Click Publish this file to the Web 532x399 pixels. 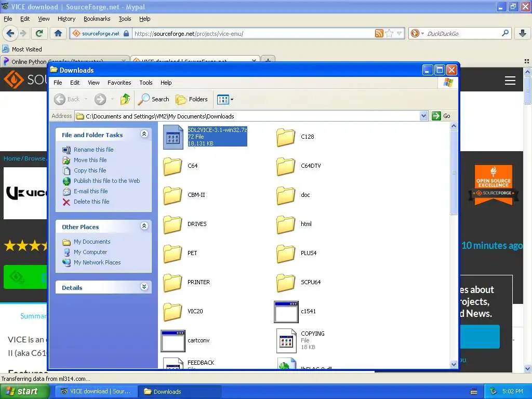(107, 181)
